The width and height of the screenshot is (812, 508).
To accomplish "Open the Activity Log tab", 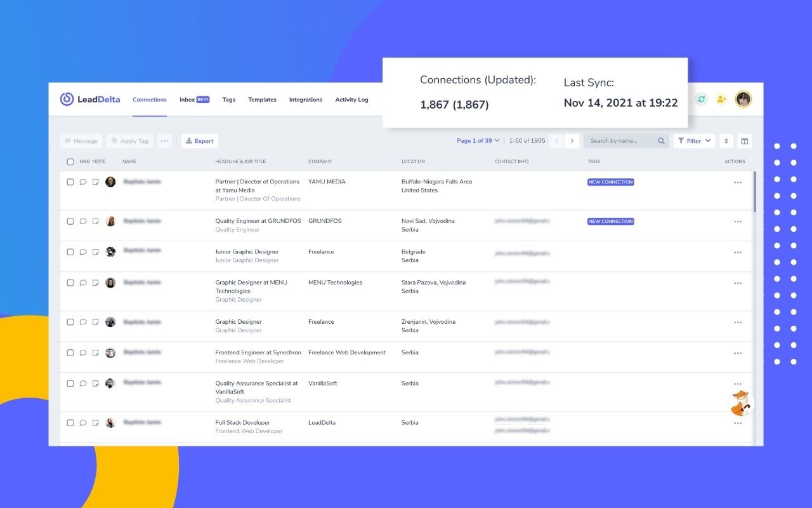I will 351,100.
